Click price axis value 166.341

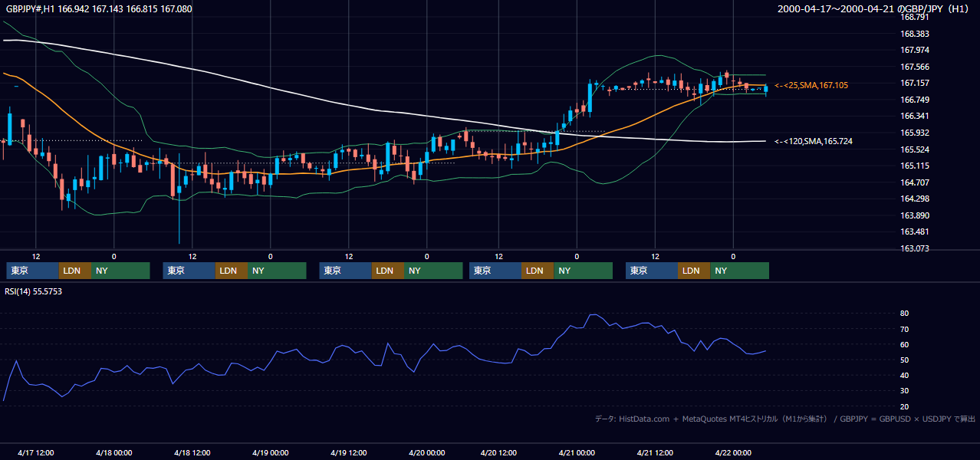[914, 116]
